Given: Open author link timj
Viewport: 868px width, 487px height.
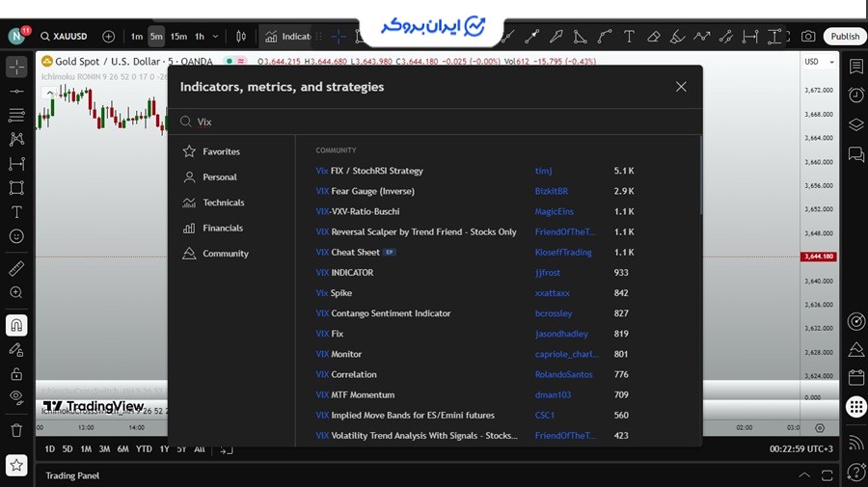Looking at the screenshot, I should [x=543, y=171].
